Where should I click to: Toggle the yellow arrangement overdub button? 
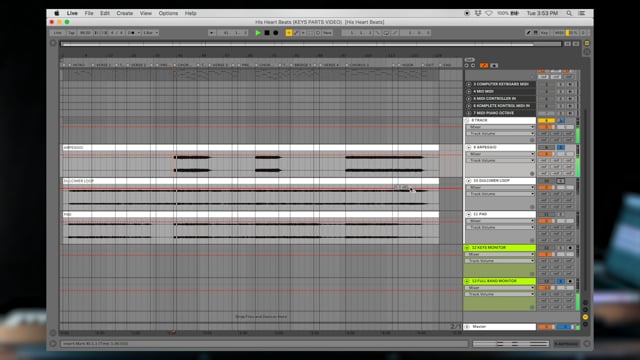pyautogui.click(x=289, y=33)
